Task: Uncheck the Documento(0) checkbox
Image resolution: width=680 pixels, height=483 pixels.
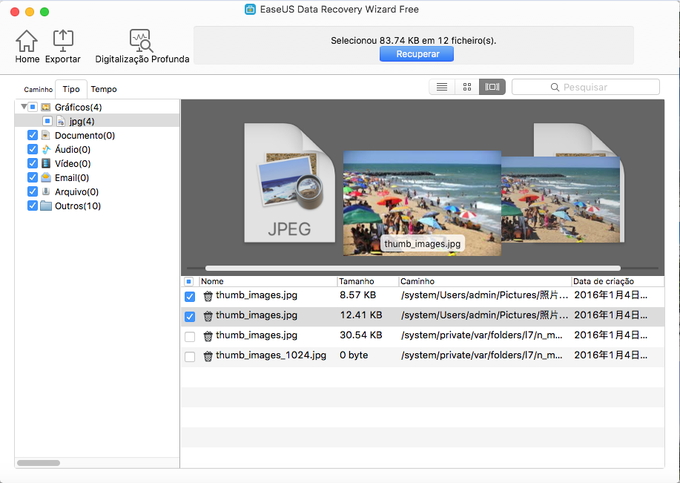Action: 33,135
